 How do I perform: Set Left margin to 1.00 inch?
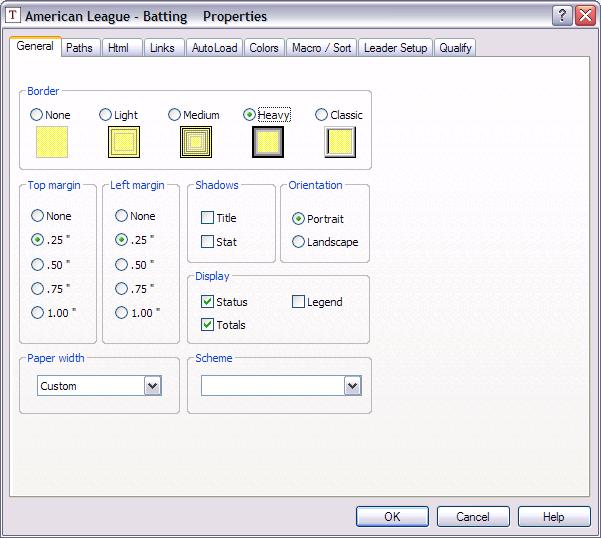121,313
